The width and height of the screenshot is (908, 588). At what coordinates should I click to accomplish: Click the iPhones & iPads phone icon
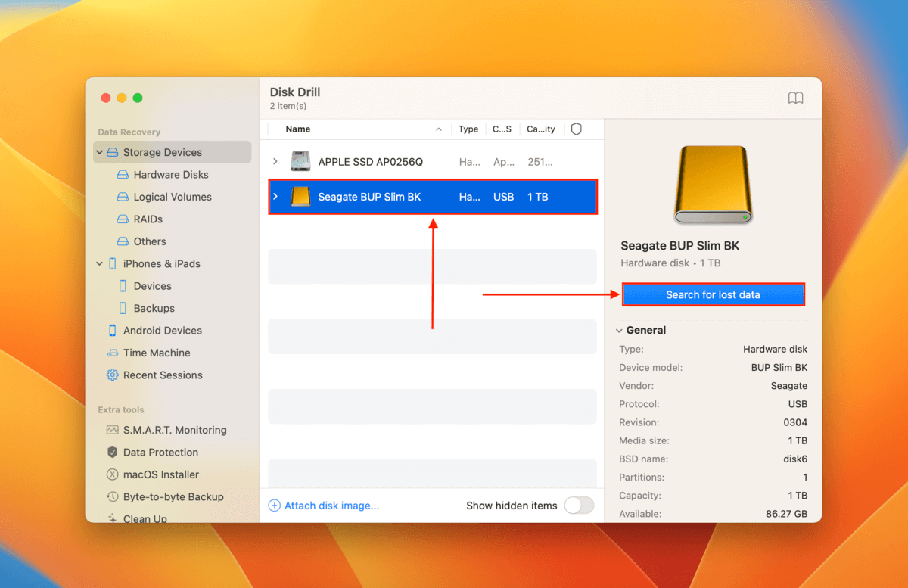(113, 264)
